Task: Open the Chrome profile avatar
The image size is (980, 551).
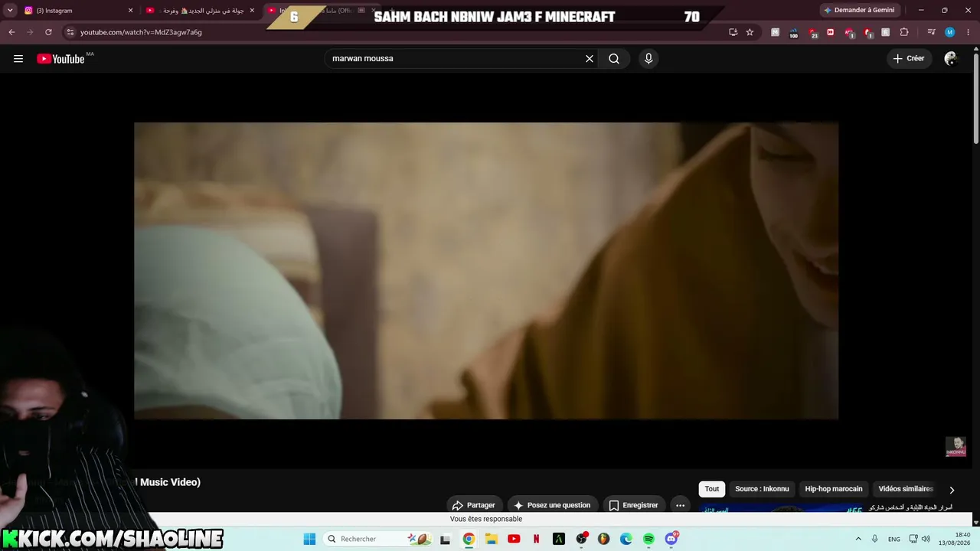Action: tap(950, 32)
